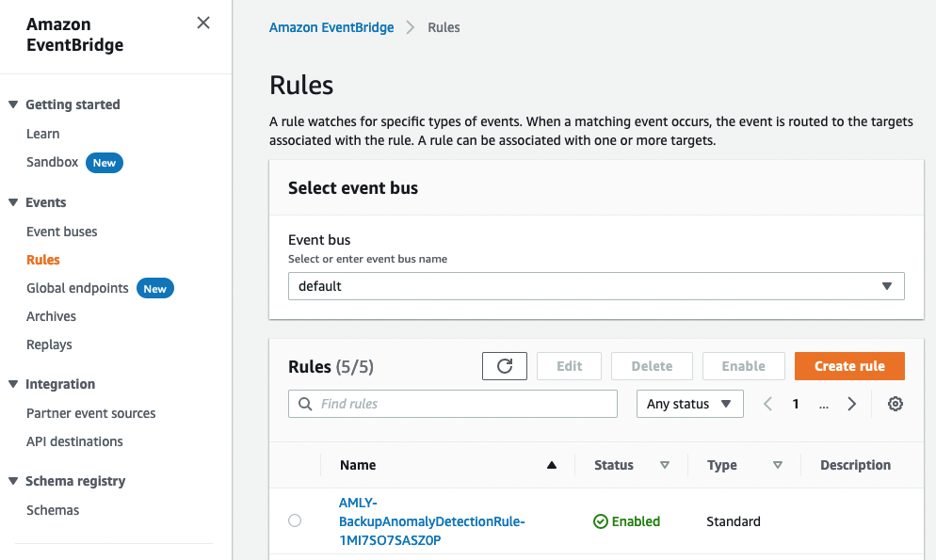936x560 pixels.
Task: Open the ellipsis pagination control
Action: (x=823, y=404)
